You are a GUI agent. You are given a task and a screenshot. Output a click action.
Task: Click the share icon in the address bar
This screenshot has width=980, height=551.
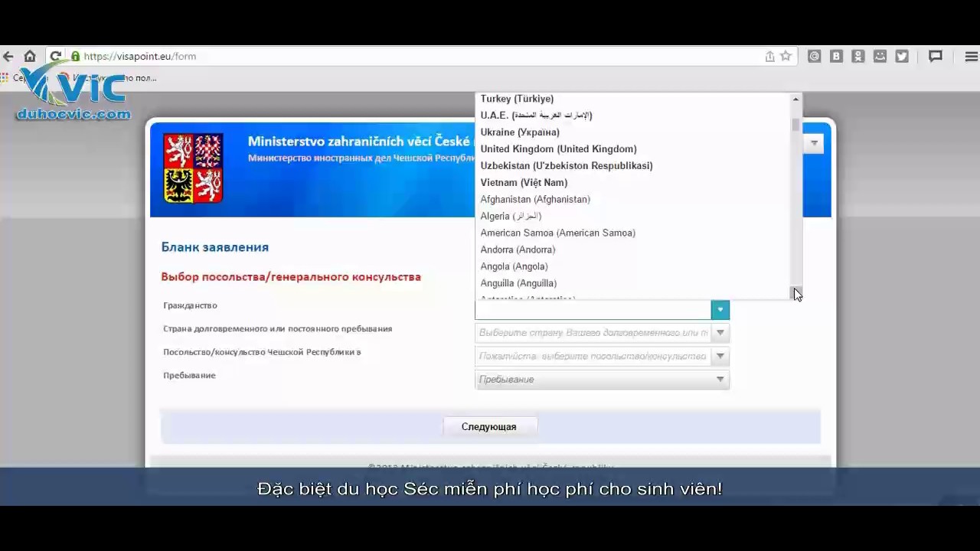coord(769,56)
